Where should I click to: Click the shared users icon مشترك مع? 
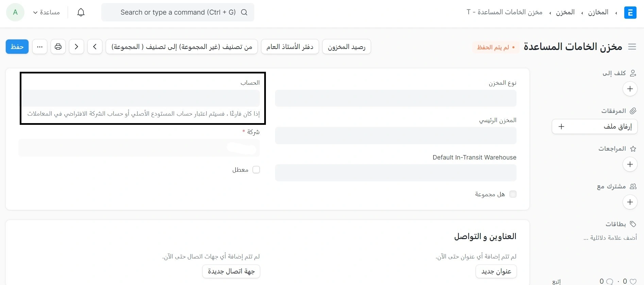(x=633, y=186)
